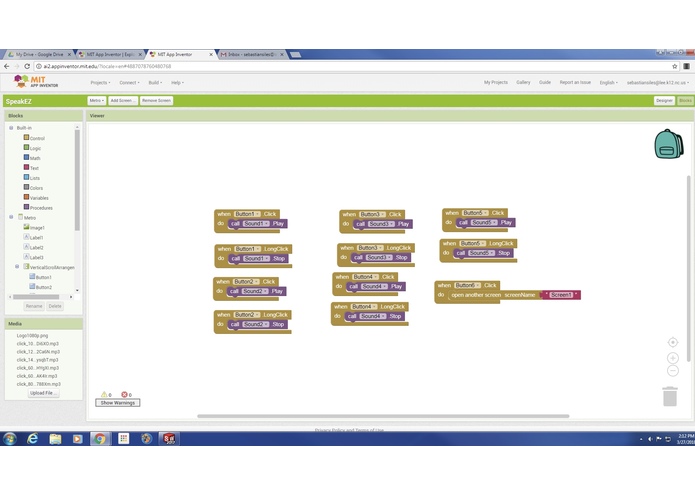
Task: Open Internet Explorer from the taskbar
Action: [32, 439]
